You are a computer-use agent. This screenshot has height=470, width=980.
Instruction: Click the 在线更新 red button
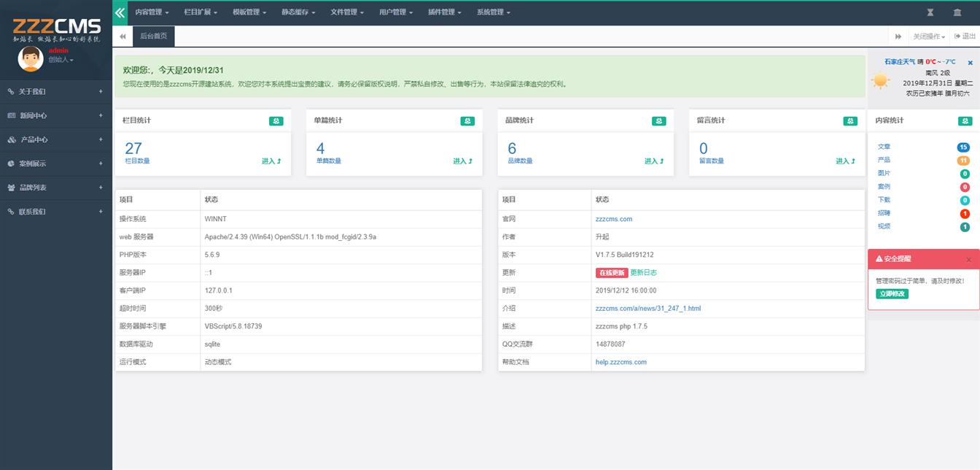click(612, 273)
